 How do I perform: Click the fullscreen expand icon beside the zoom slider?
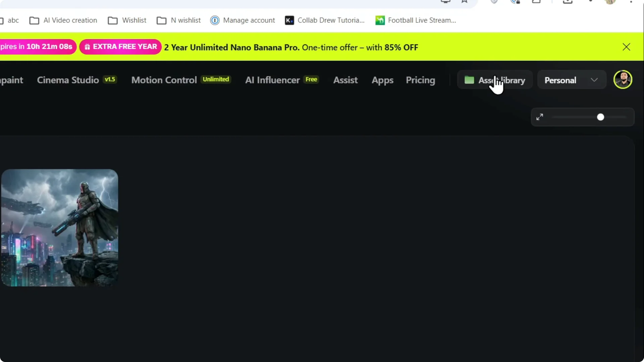540,117
